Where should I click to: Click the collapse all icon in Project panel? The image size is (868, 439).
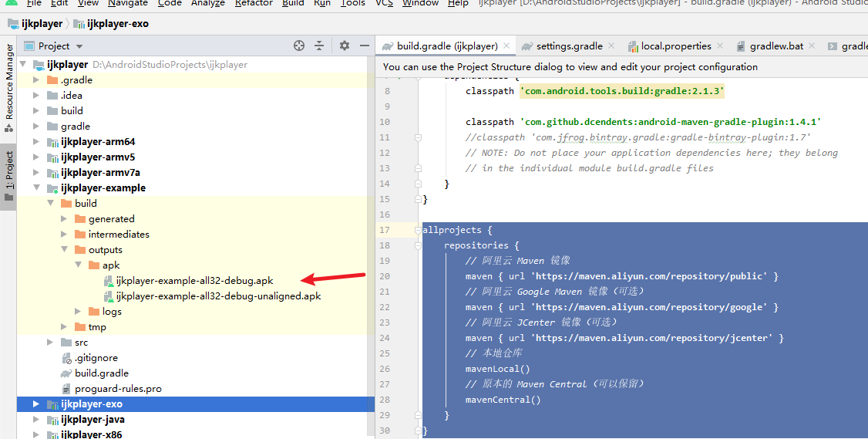(x=319, y=46)
